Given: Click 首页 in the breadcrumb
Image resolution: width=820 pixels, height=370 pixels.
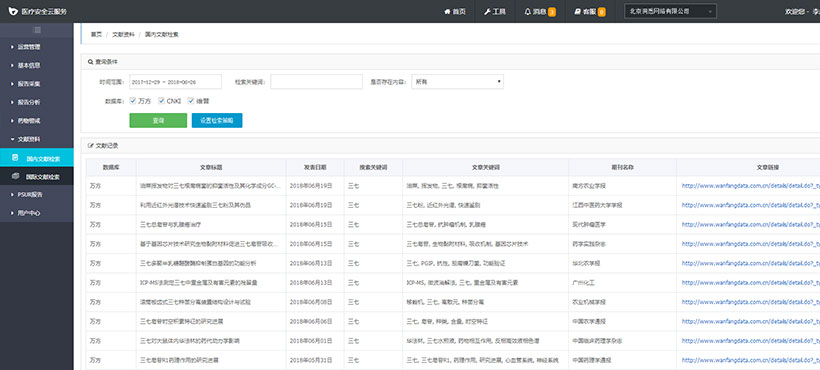Looking at the screenshot, I should pyautogui.click(x=96, y=34).
